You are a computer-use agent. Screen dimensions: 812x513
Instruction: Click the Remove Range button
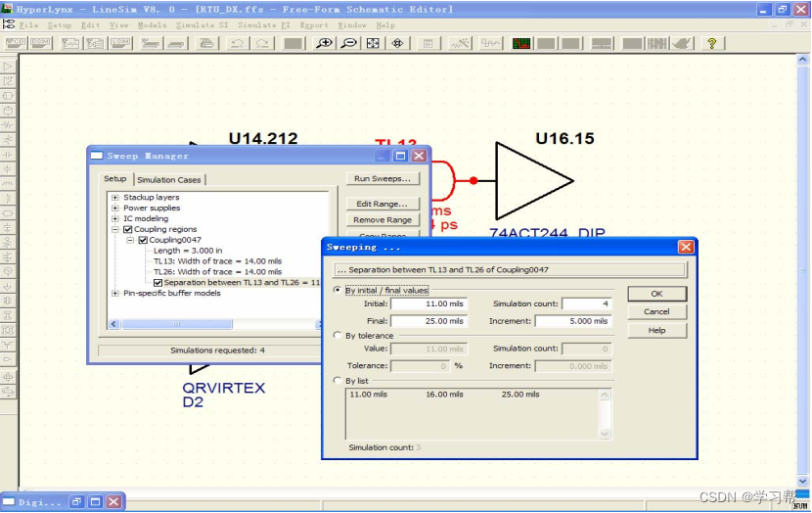[383, 219]
